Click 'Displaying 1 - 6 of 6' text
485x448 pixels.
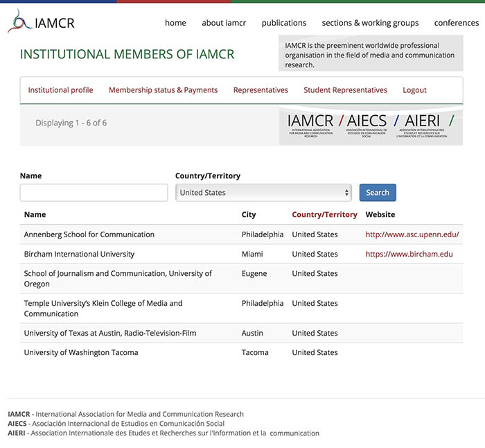71,123
